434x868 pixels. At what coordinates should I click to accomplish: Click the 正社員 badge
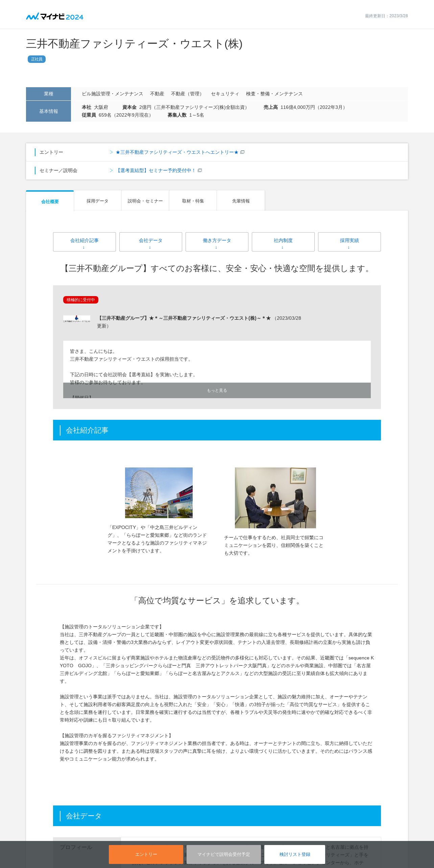pyautogui.click(x=37, y=59)
